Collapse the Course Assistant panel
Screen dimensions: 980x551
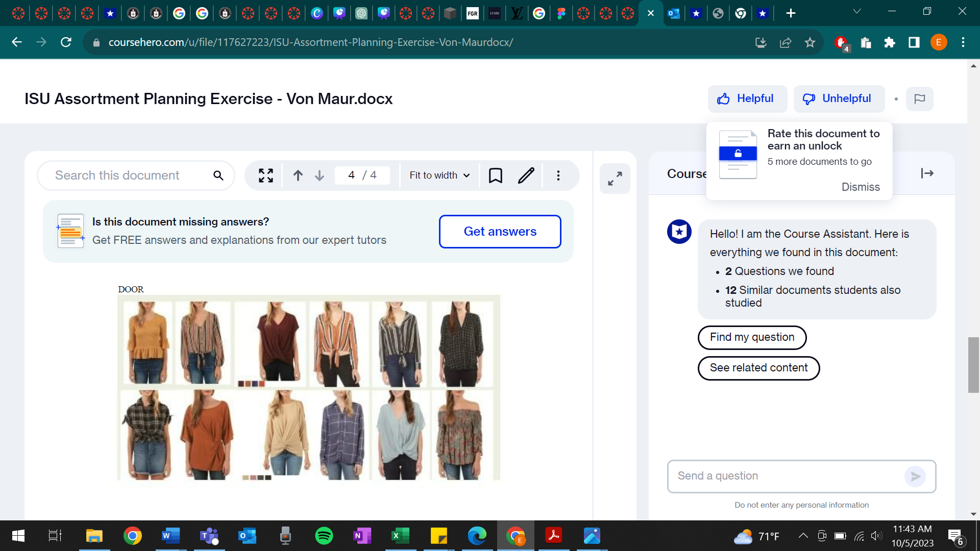(x=927, y=173)
